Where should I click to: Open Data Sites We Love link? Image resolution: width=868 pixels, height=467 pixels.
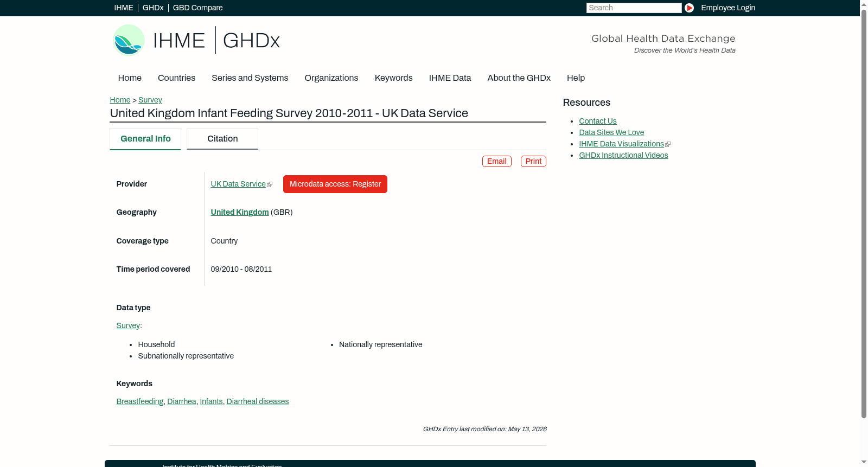click(x=611, y=132)
